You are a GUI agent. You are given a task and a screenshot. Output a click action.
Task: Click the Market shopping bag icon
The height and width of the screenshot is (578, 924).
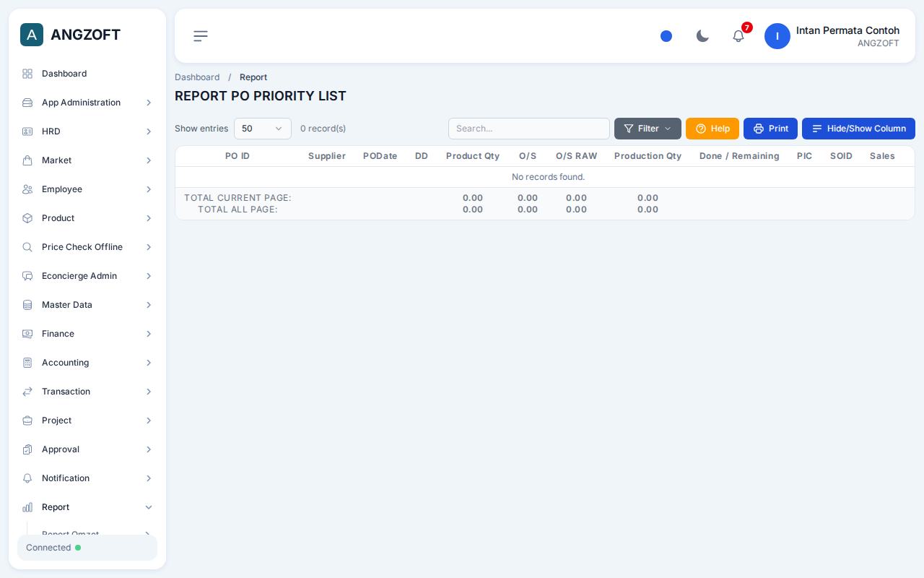pos(27,160)
